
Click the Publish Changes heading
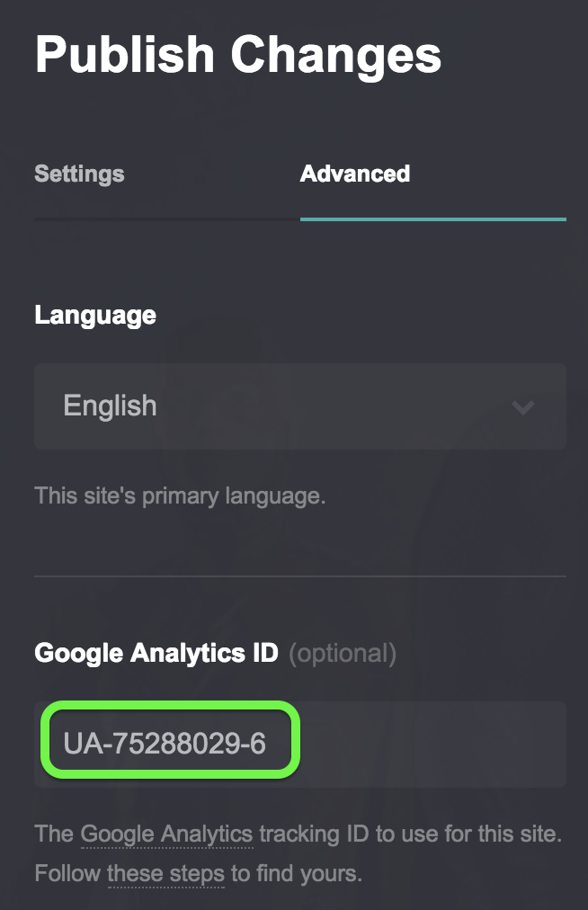[238, 54]
